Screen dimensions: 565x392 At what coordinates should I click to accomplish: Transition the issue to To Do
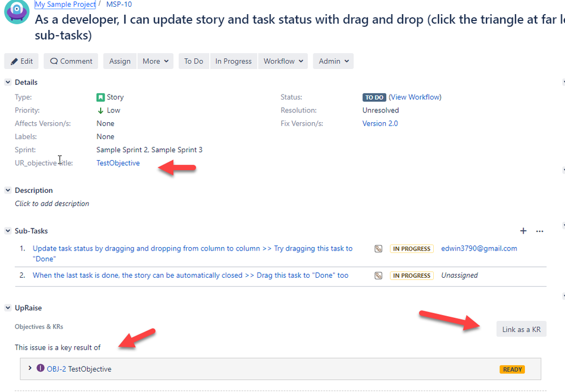pos(194,61)
